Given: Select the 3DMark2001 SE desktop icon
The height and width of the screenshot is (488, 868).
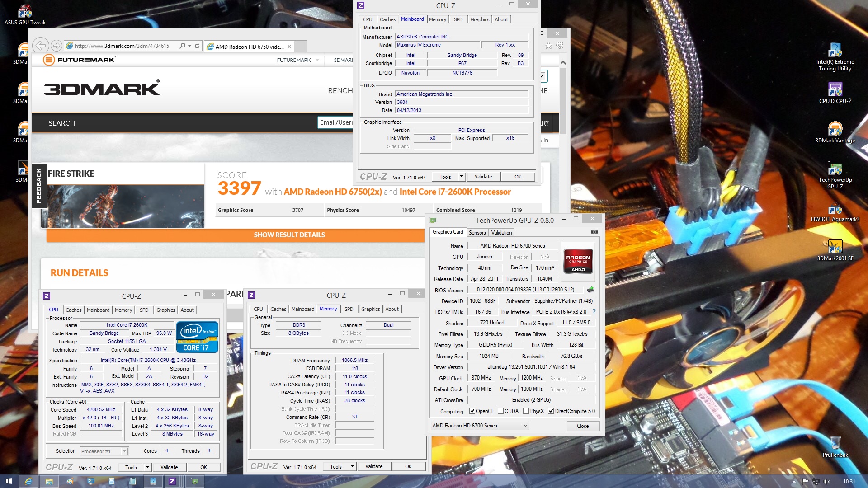Looking at the screenshot, I should tap(835, 250).
